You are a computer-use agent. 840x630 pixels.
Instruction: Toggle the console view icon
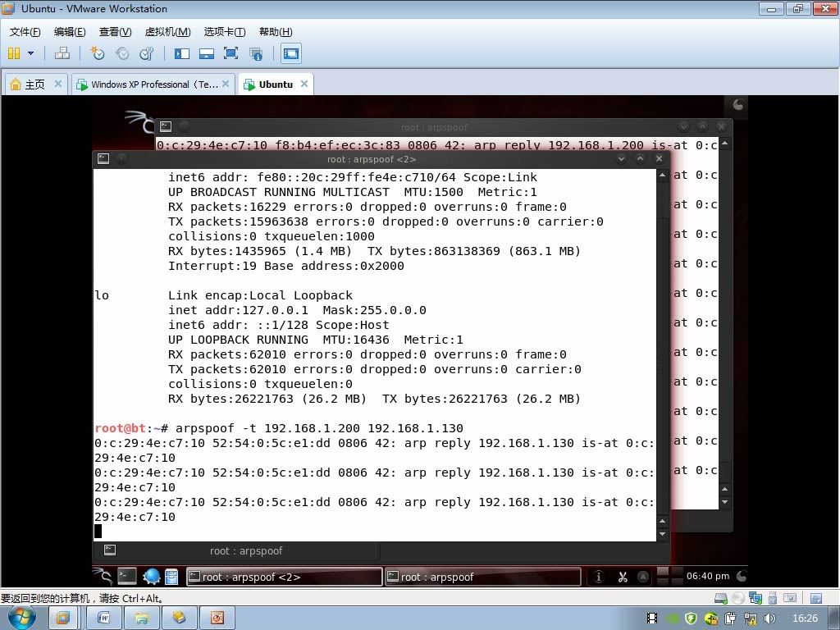pos(291,53)
